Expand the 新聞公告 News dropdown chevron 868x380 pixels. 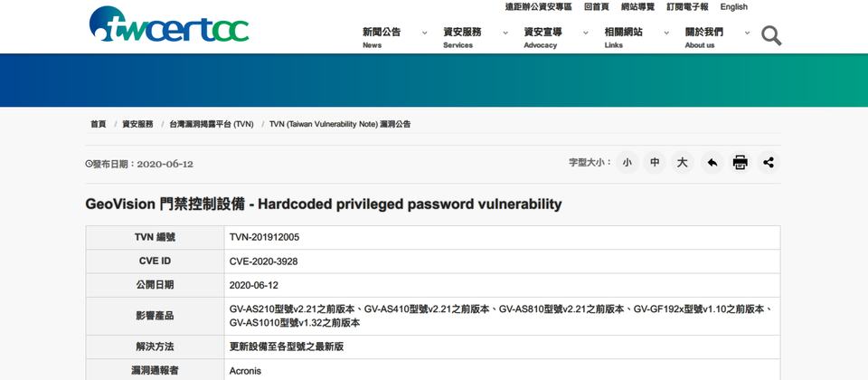pyautogui.click(x=425, y=33)
